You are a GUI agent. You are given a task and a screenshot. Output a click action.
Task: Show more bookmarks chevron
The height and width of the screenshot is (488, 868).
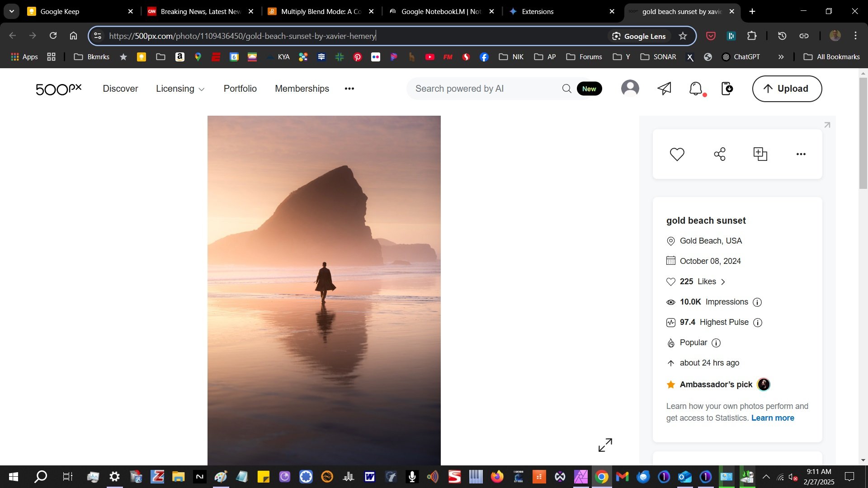point(781,57)
